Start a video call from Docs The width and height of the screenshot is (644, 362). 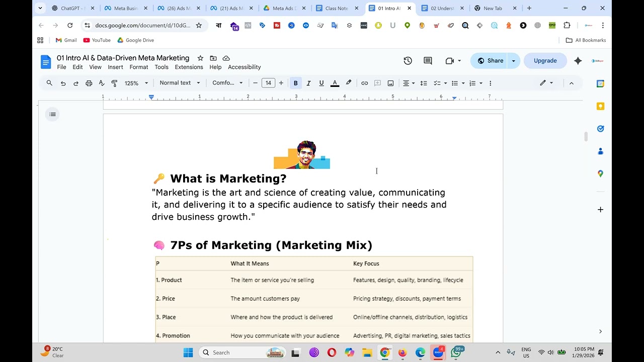[x=450, y=61]
